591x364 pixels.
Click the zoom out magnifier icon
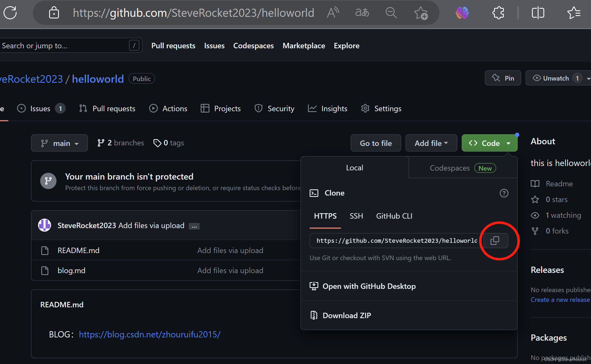(x=391, y=13)
